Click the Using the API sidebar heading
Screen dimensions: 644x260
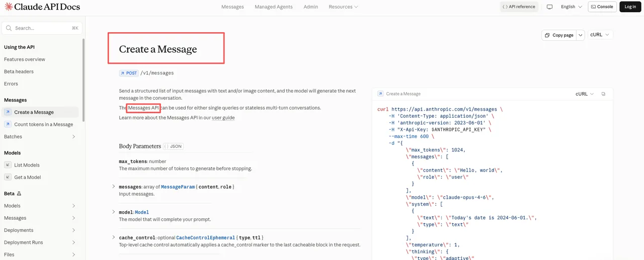click(19, 47)
